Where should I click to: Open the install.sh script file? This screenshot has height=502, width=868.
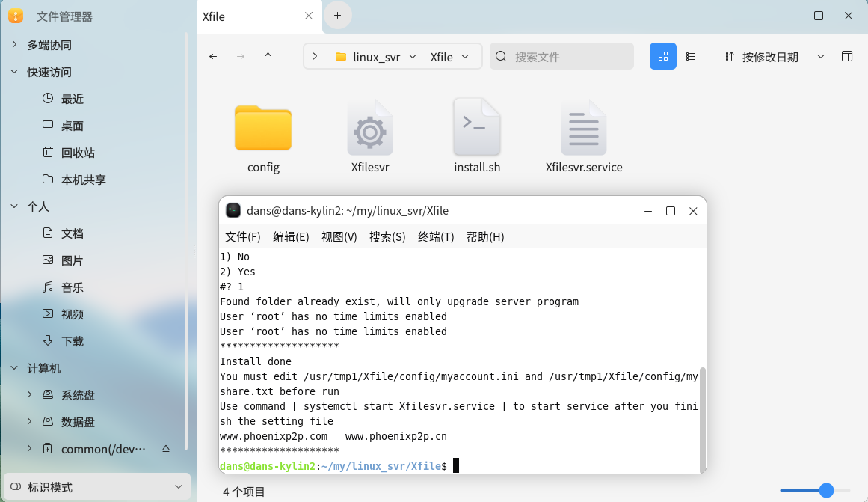477,135
